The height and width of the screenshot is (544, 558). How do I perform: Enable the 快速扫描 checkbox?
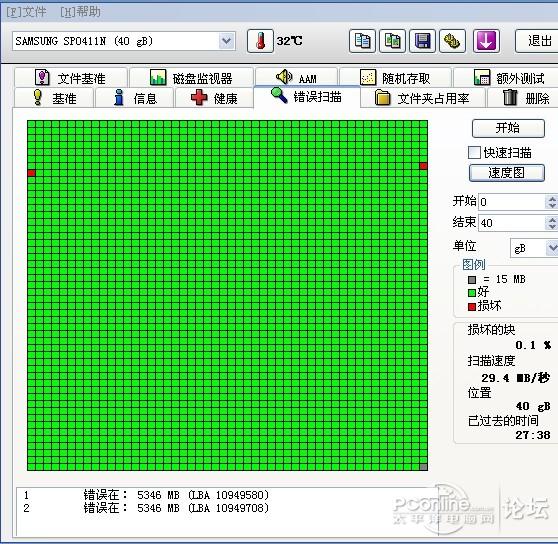[474, 153]
